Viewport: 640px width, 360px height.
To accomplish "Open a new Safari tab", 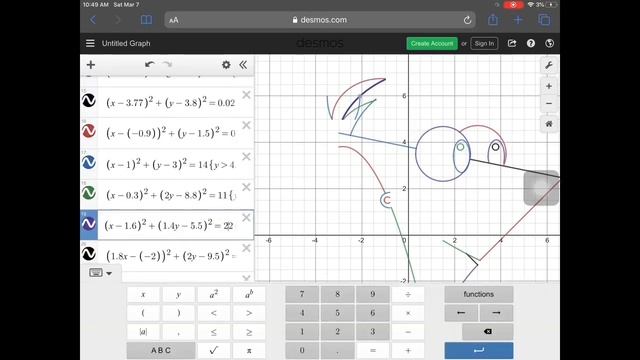I will tap(518, 20).
